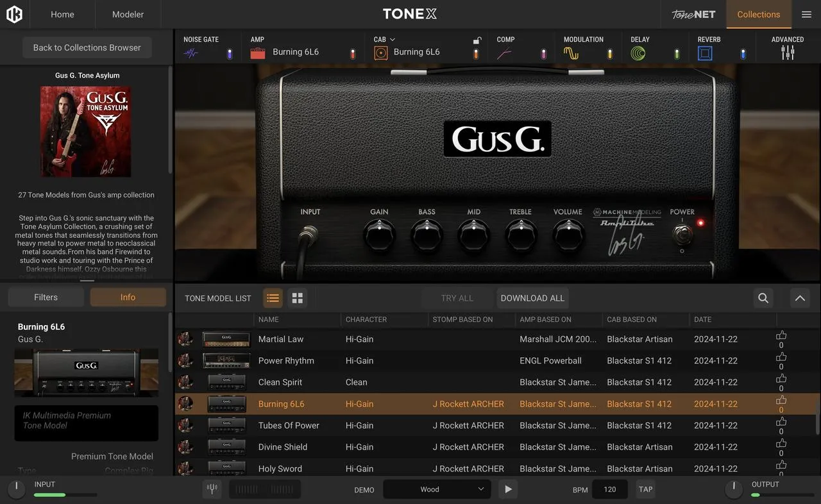Adjust the INPUT level knob
Screen dimensions: 821x504
coord(15,490)
